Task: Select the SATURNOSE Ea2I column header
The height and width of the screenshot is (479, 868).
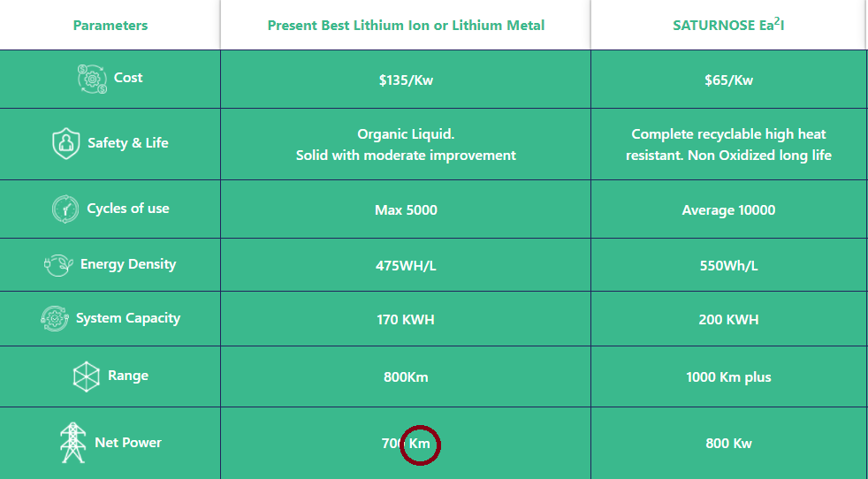Action: pyautogui.click(x=728, y=25)
